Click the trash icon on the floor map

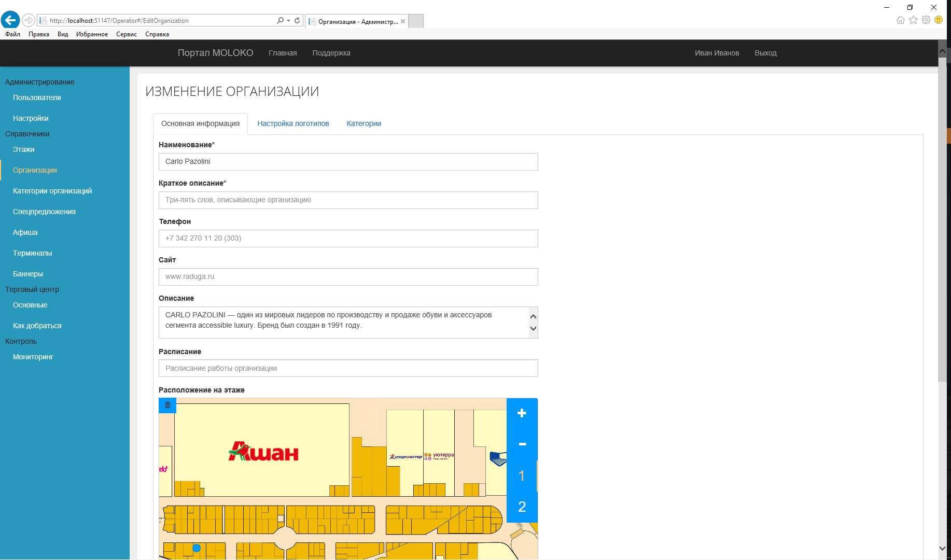click(167, 405)
